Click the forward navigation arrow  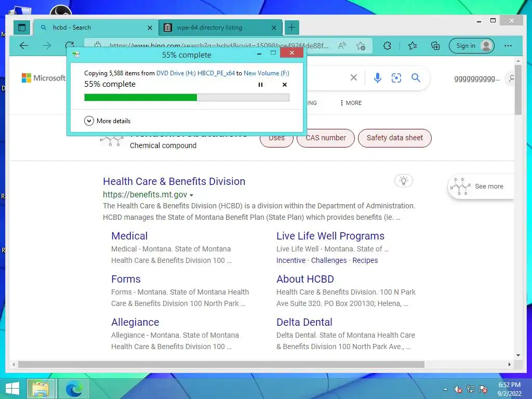click(47, 46)
